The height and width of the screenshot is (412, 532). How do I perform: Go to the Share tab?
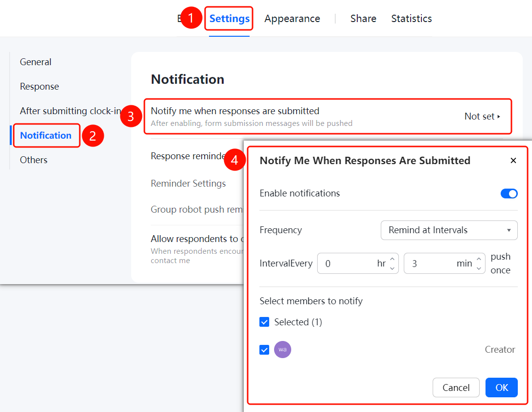coord(363,18)
